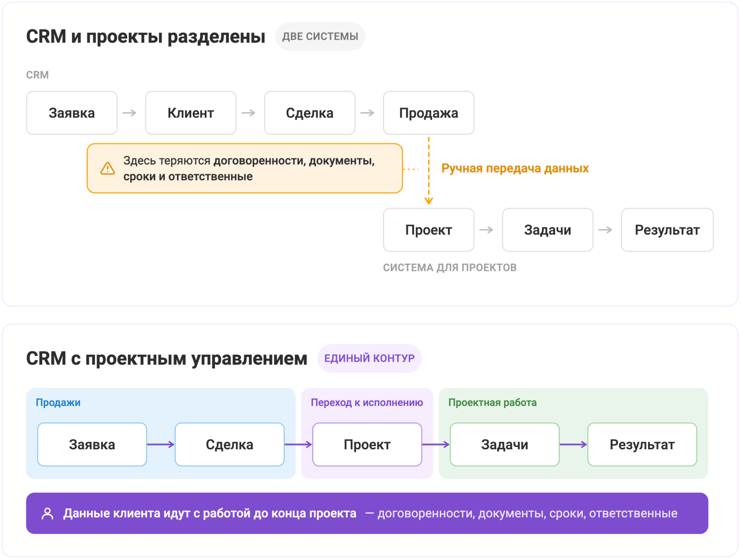Click the Задачи box in the top diagram
Screen dimensions: 740x560
tap(548, 230)
